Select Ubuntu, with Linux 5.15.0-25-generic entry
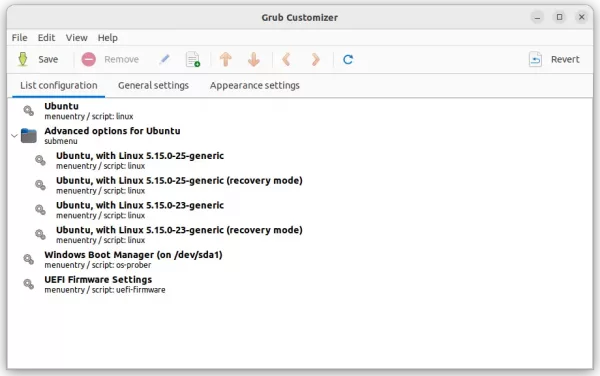 click(x=300, y=160)
